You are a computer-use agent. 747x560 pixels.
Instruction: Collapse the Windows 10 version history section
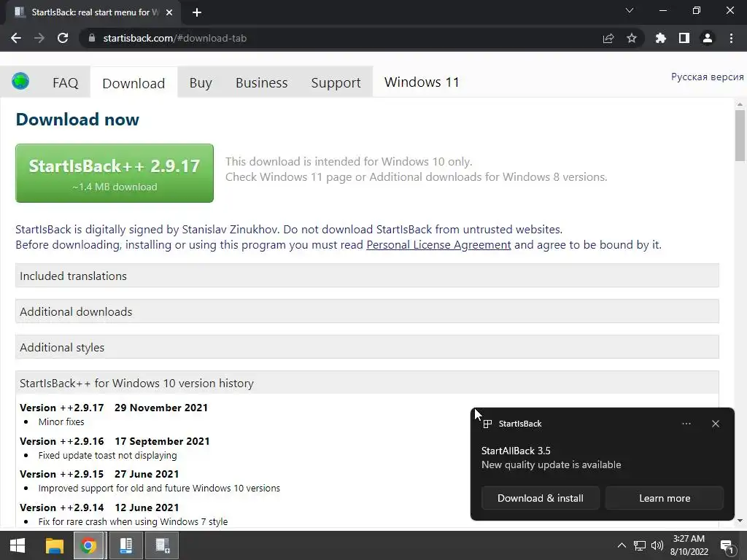pyautogui.click(x=367, y=383)
